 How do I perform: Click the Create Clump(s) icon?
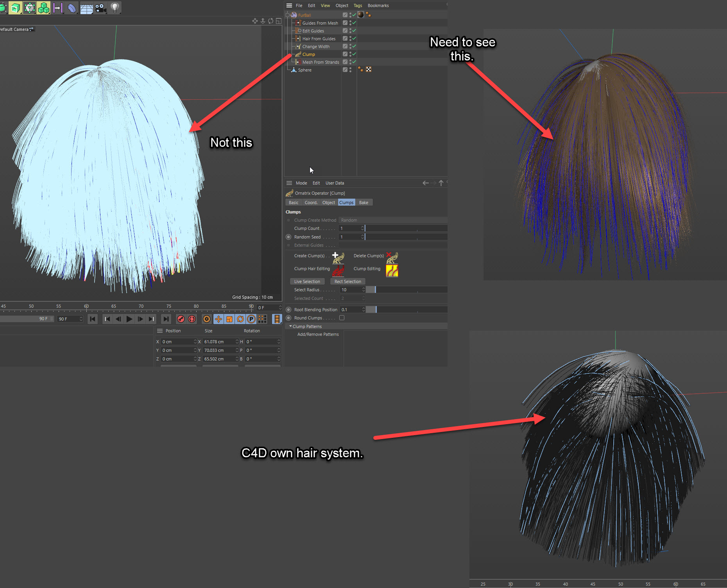point(338,257)
